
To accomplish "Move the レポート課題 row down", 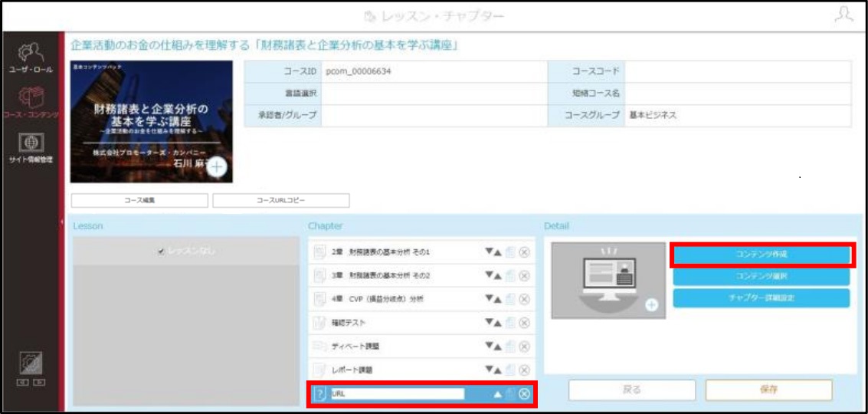I will 489,370.
